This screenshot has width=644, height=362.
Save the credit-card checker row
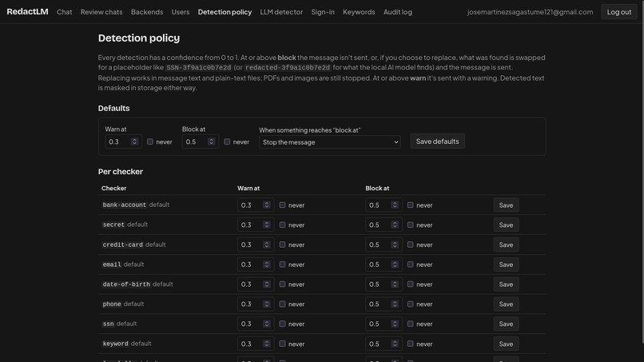coord(506,245)
